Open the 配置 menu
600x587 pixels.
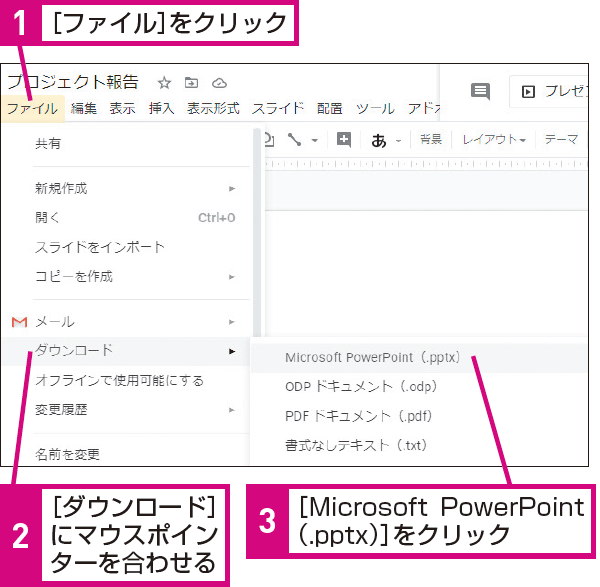coord(329,108)
